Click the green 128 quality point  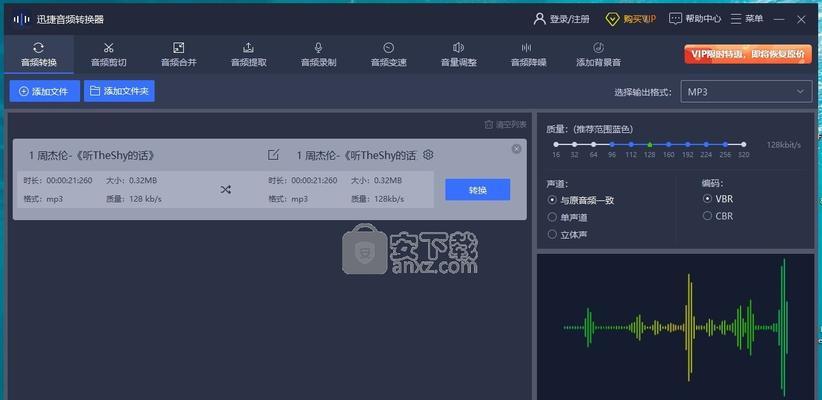coord(650,144)
